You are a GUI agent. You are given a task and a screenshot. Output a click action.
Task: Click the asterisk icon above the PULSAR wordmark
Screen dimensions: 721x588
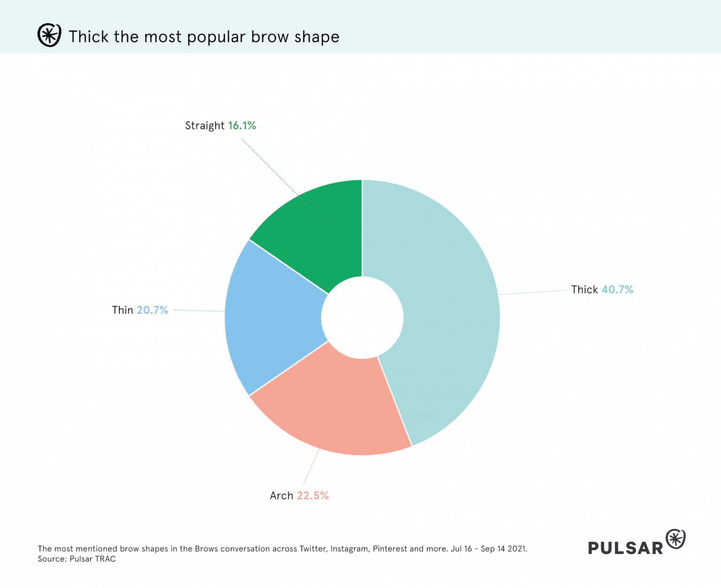(675, 539)
